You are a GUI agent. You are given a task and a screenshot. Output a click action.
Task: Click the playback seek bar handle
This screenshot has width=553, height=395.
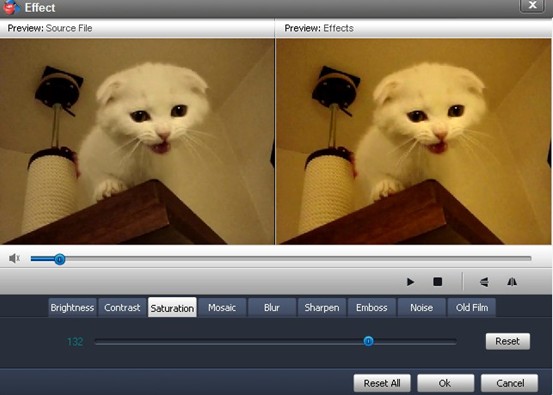(60, 259)
